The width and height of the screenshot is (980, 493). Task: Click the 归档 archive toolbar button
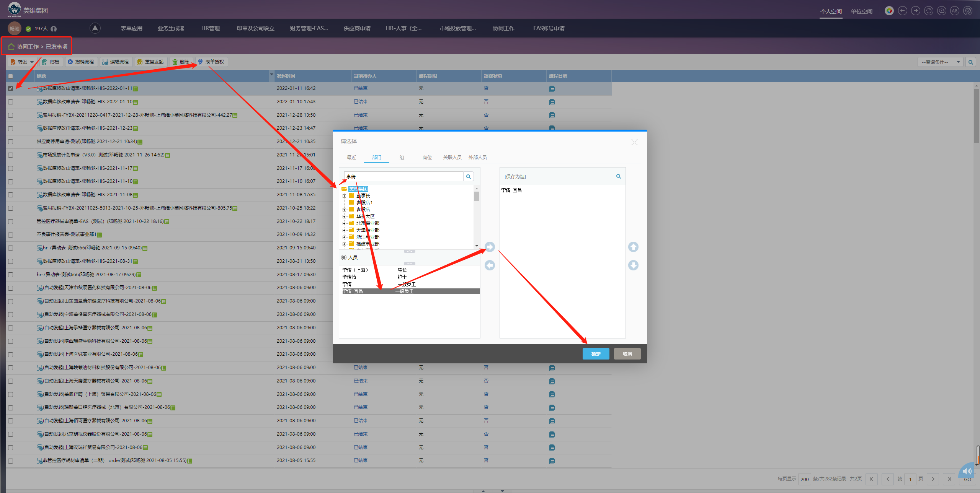[51, 62]
